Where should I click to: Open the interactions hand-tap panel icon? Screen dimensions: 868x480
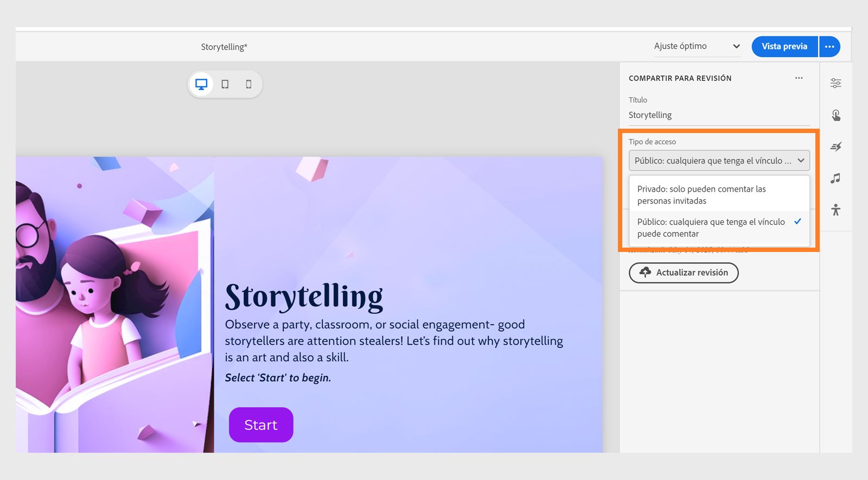tap(835, 115)
